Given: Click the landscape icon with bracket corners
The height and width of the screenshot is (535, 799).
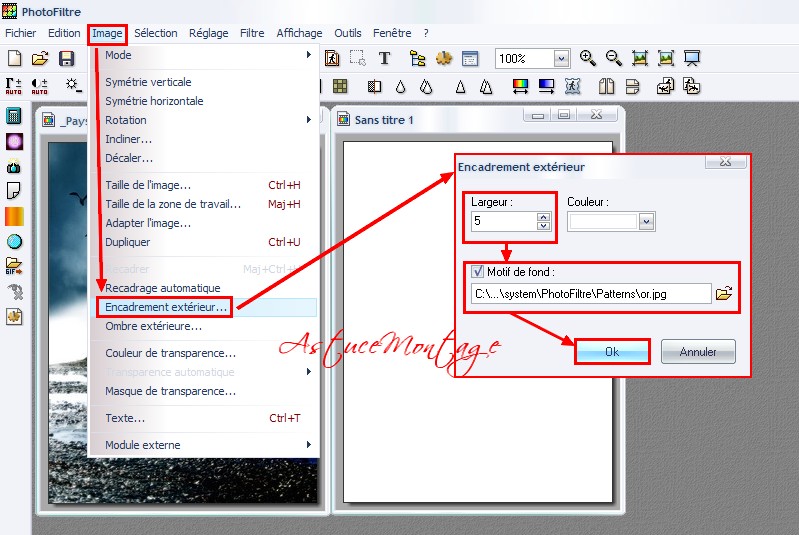Looking at the screenshot, I should tap(665, 58).
